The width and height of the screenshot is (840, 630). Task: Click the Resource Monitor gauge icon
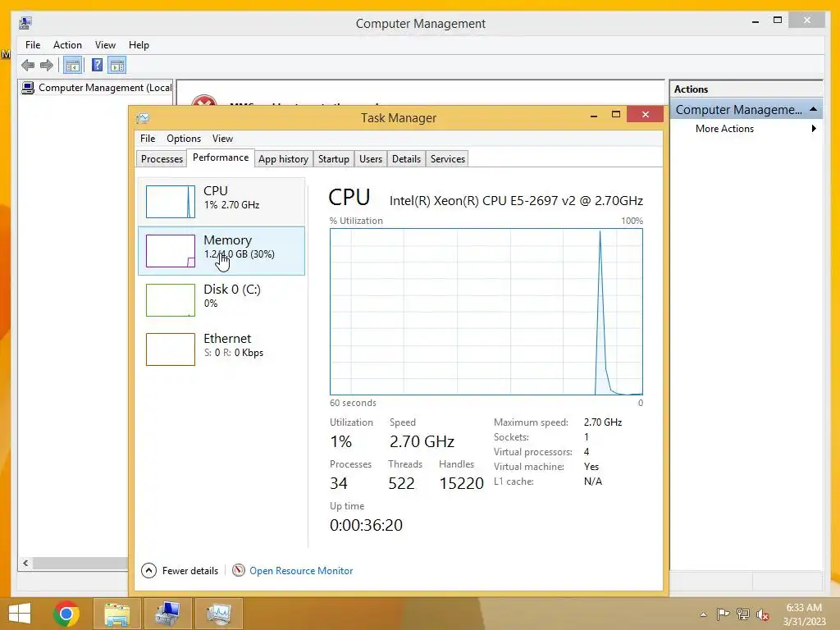pos(239,571)
